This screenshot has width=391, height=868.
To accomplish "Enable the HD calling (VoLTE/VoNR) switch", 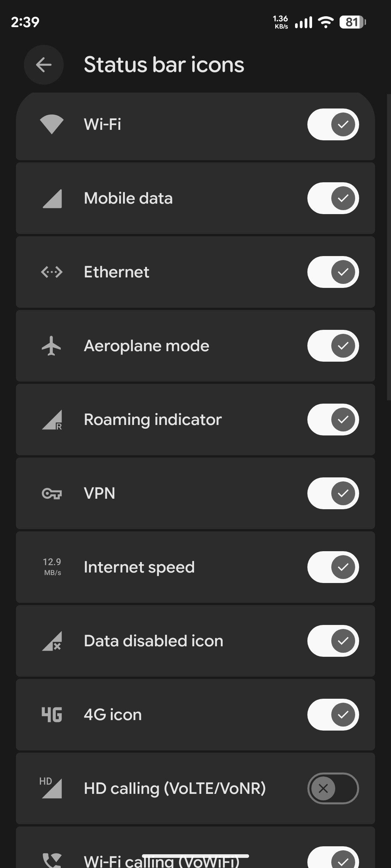I will (x=333, y=788).
